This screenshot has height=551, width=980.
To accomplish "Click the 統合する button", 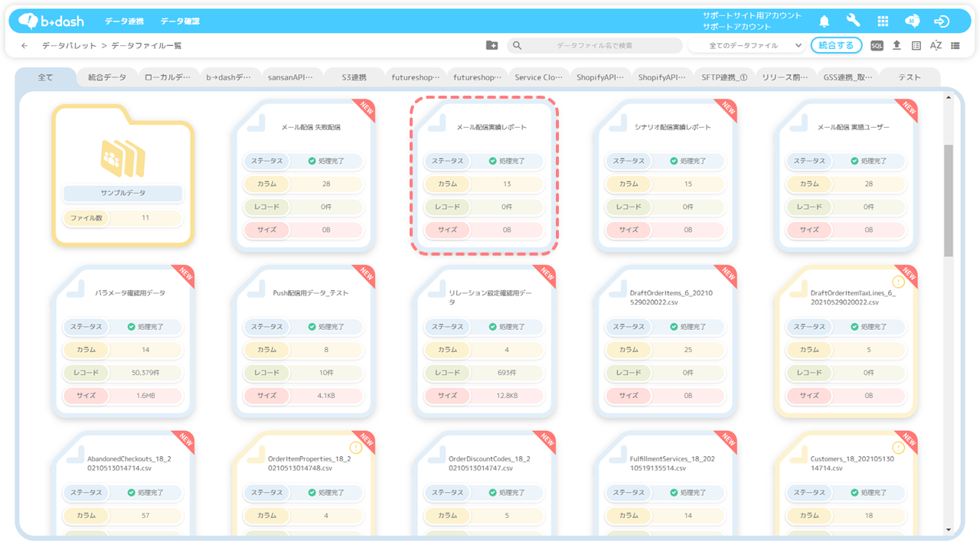I will click(x=836, y=46).
